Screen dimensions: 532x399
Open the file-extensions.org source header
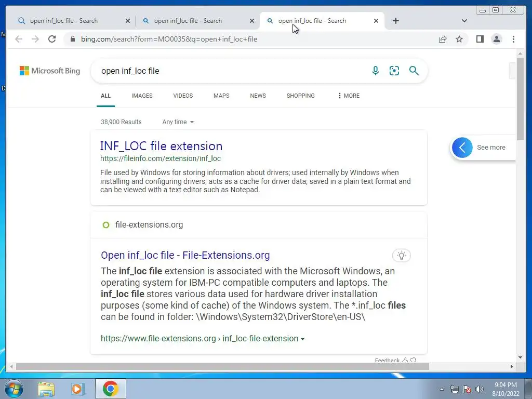point(149,224)
